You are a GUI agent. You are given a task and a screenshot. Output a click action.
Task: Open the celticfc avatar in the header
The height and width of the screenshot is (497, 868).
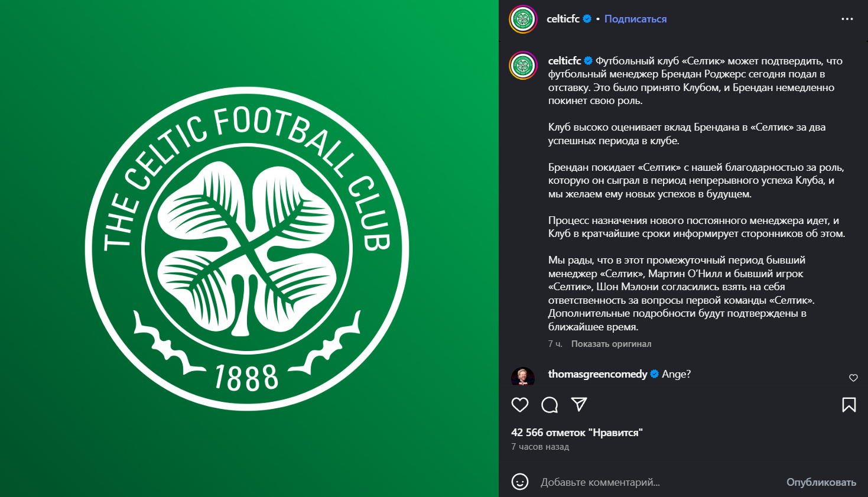[523, 20]
